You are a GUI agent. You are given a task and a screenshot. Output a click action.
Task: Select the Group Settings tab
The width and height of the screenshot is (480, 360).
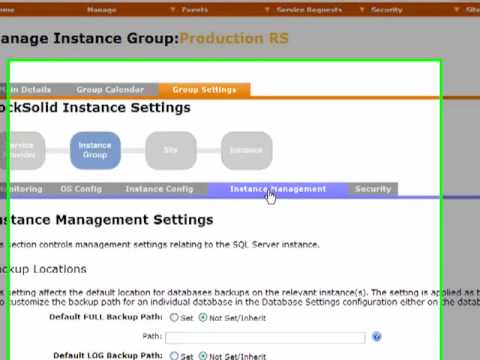click(204, 90)
